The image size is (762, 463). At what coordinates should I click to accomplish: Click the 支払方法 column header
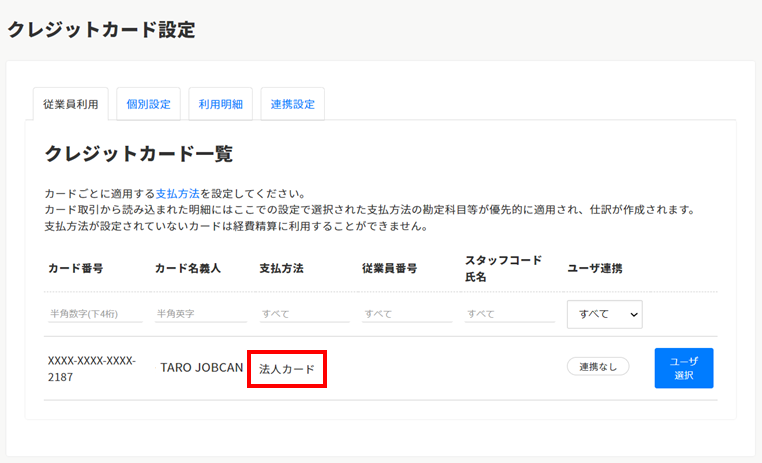pyautogui.click(x=281, y=269)
